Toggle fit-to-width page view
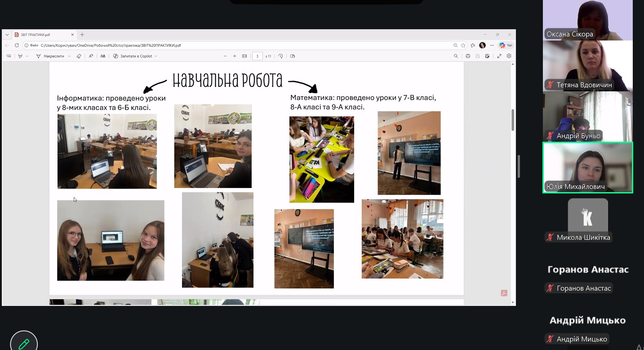This screenshot has width=644, height=350. click(x=244, y=56)
